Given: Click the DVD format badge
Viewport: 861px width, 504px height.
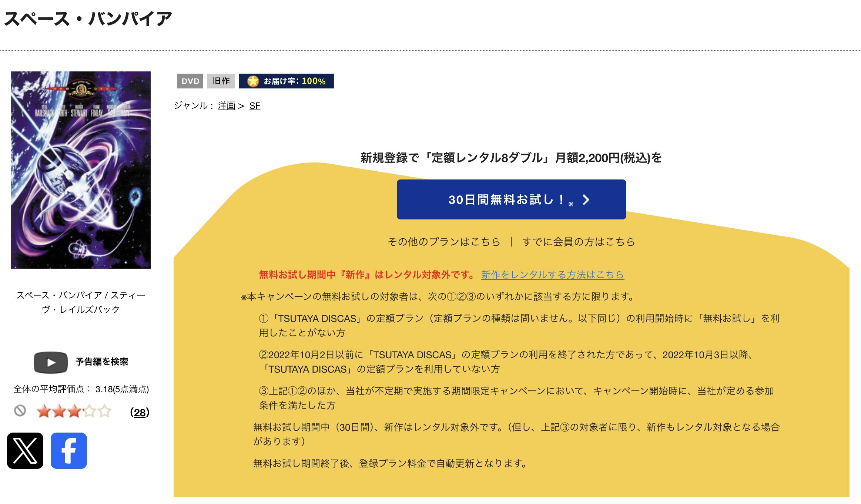Looking at the screenshot, I should pyautogui.click(x=190, y=81).
